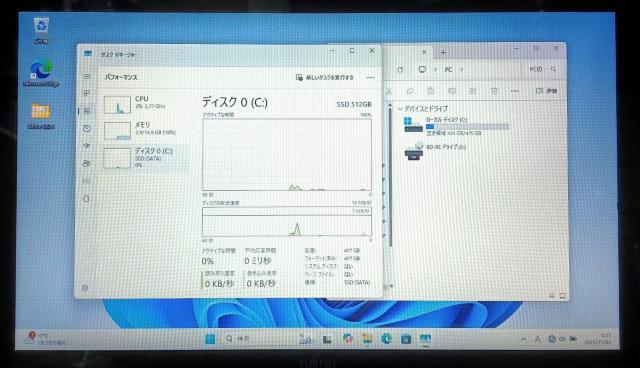Open the Recycle Bin desktop icon
The height and width of the screenshot is (368, 640).
[41, 31]
